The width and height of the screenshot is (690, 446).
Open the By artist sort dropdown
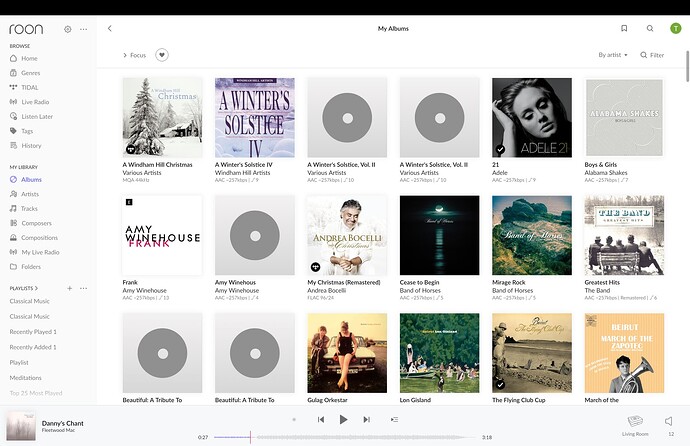pyautogui.click(x=613, y=55)
